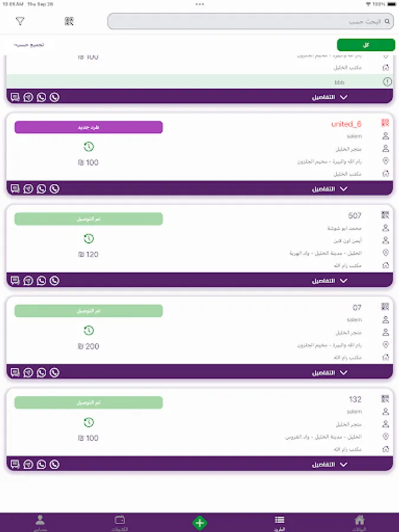
Task: Tap the second messaging icon on 132 card
Action: pyautogui.click(x=28, y=464)
